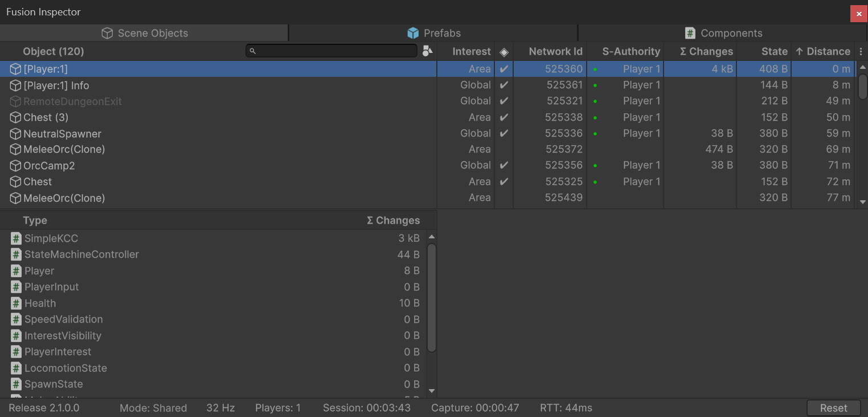868x417 pixels.
Task: Click the hash icon next to SimpleKCC
Action: [16, 238]
